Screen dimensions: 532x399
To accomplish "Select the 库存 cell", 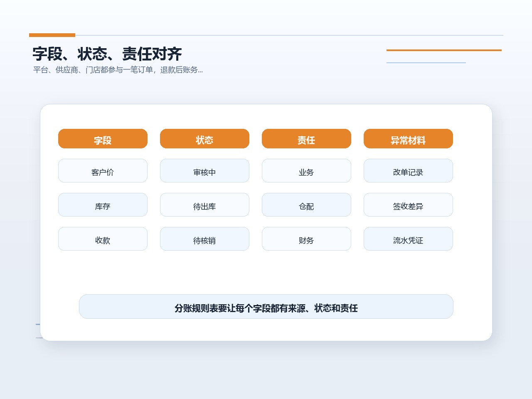I will (x=103, y=205).
